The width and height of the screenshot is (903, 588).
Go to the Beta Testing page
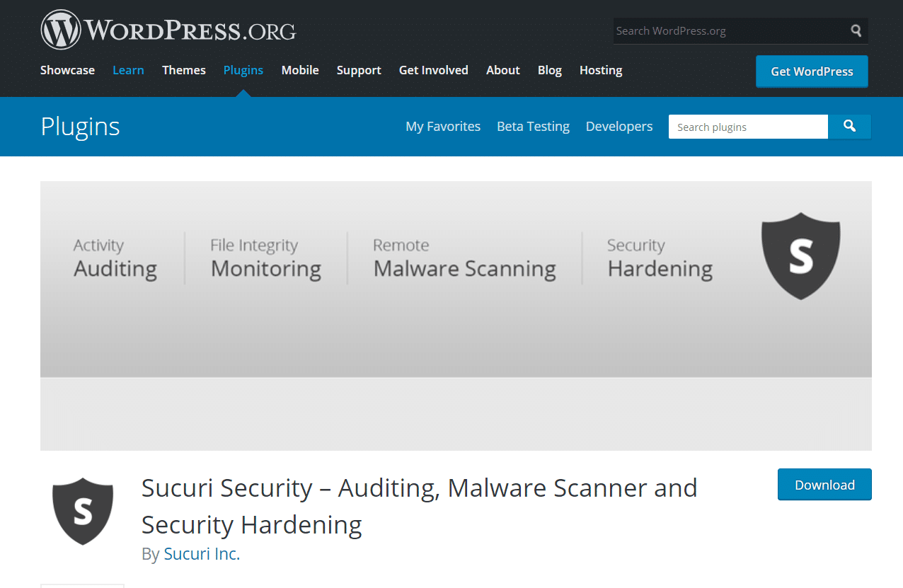click(x=533, y=126)
